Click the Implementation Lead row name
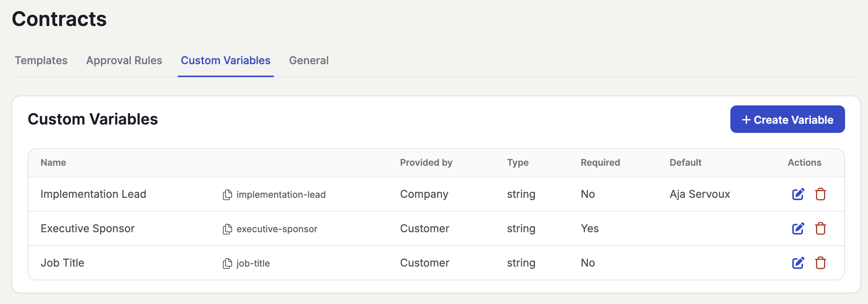868x304 pixels. 93,194
